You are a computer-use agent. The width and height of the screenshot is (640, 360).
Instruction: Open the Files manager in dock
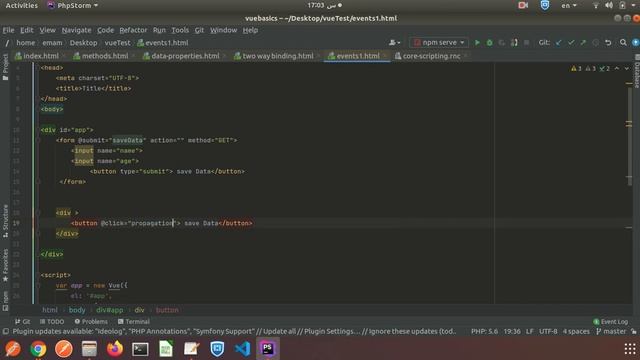pos(89,349)
